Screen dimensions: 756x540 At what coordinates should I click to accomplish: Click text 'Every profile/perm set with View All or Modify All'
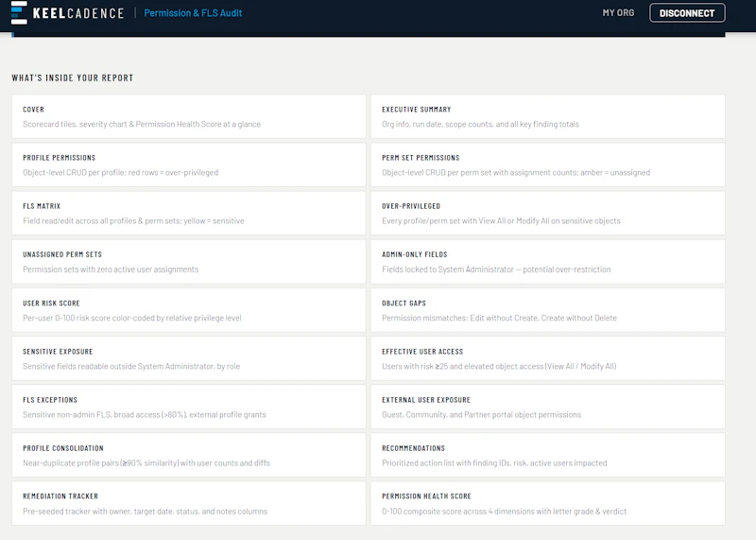(x=466, y=220)
